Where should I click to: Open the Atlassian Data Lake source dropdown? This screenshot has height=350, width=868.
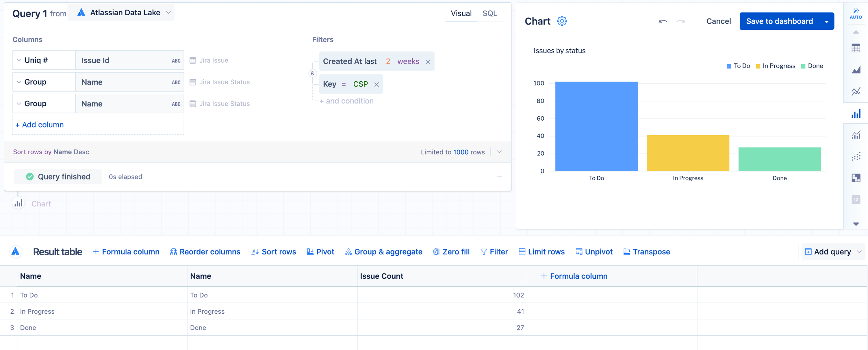click(121, 12)
